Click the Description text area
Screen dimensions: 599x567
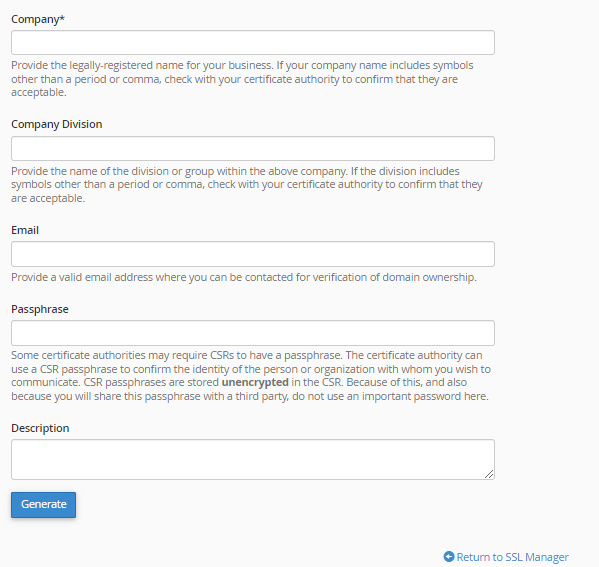pos(253,459)
